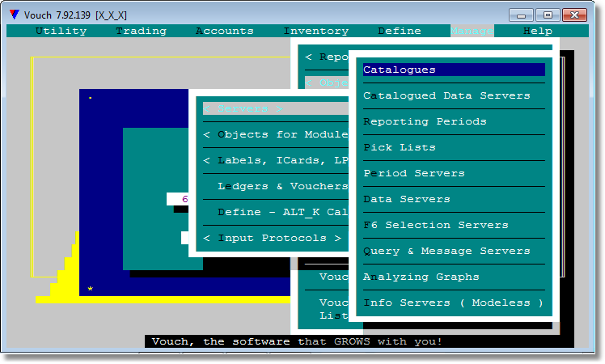Open Info Servers ( Modeless )

tap(454, 303)
